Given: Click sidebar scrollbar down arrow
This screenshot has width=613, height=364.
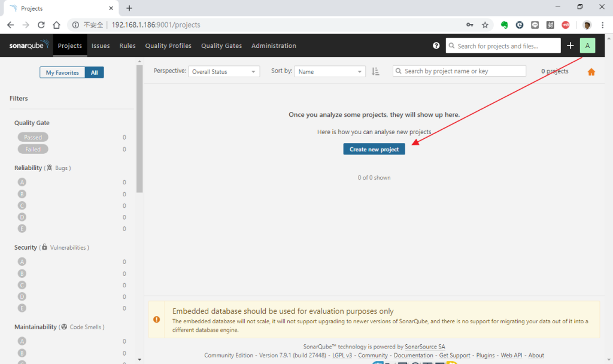Looking at the screenshot, I should point(139,359).
